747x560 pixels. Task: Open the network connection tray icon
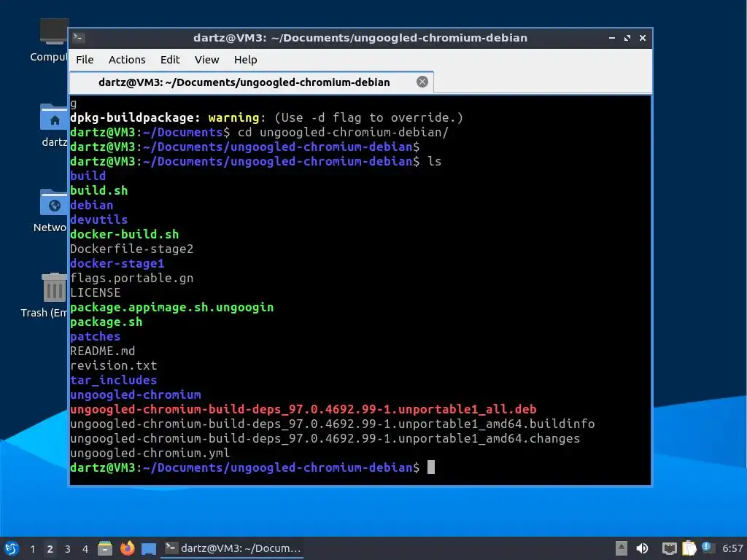[670, 548]
